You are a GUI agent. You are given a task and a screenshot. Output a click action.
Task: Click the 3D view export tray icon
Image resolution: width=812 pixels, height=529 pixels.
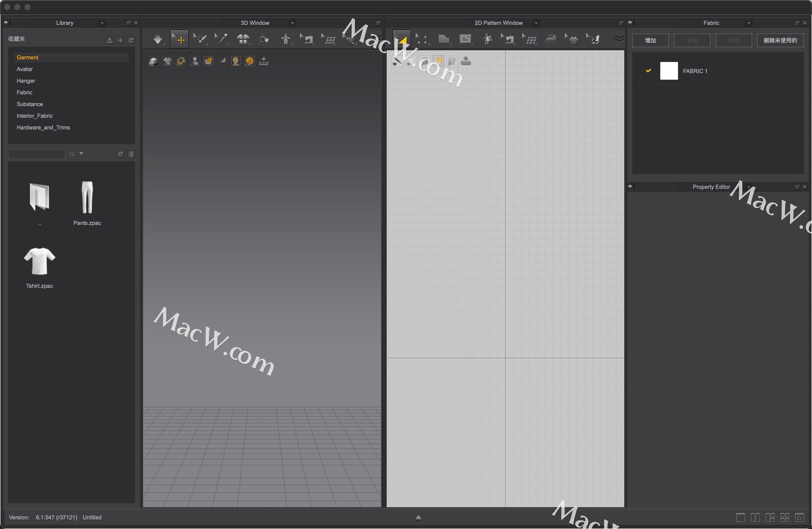tap(263, 61)
